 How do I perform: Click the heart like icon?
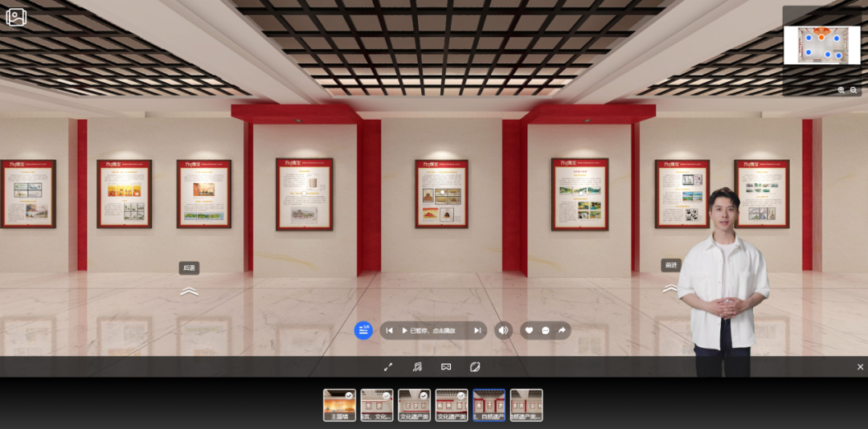point(529,330)
